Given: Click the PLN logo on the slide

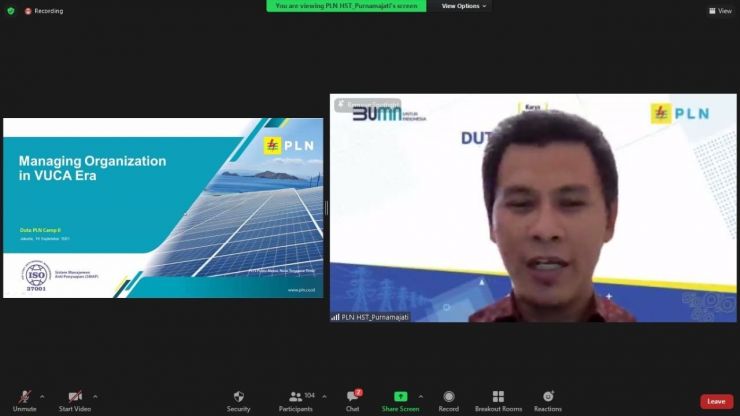Looking at the screenshot, I should 289,145.
